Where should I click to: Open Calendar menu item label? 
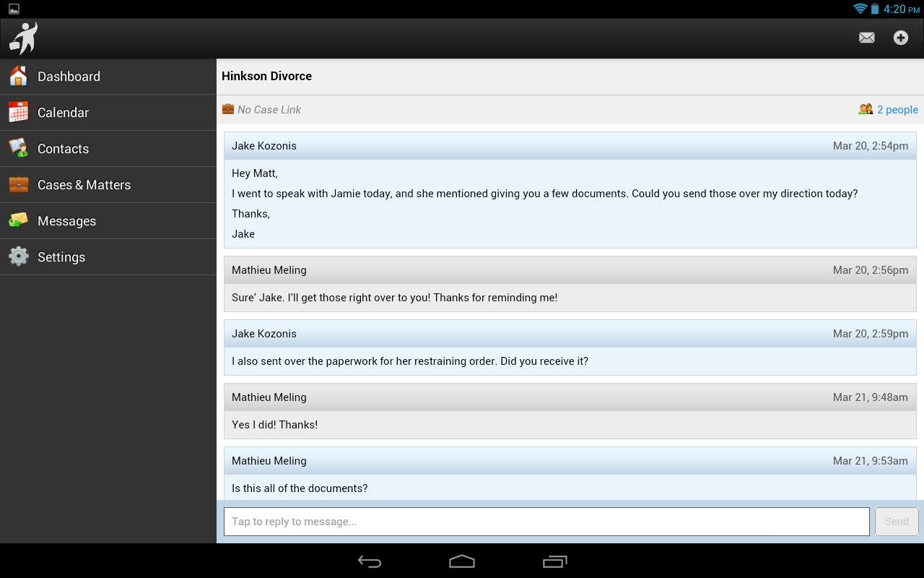coord(64,113)
